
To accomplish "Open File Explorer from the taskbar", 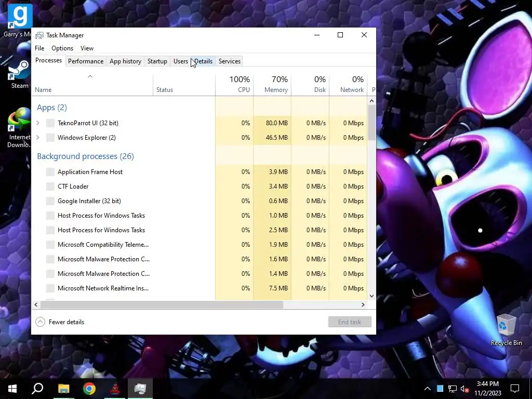I will tap(63, 389).
